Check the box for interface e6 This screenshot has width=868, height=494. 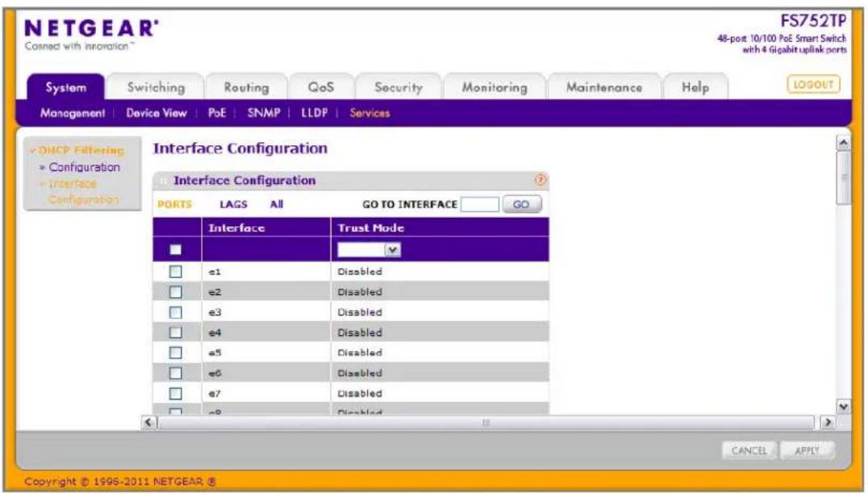(176, 373)
